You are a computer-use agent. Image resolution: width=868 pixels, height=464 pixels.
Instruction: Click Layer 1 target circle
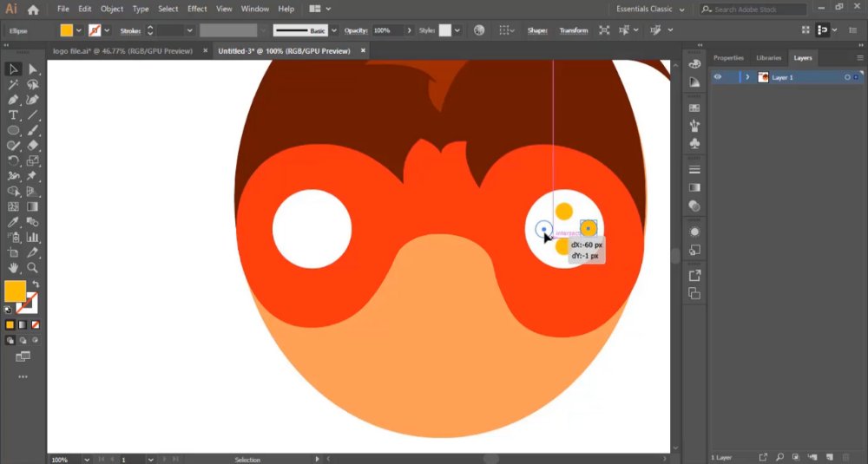pos(847,77)
